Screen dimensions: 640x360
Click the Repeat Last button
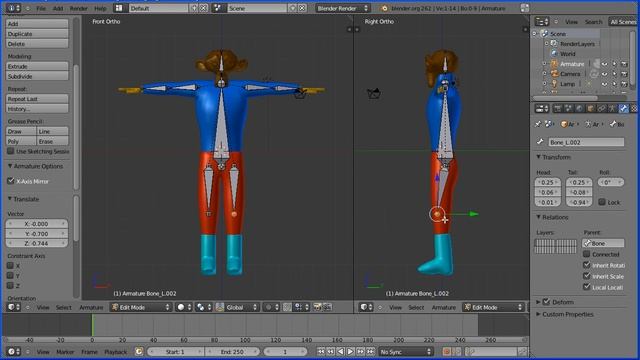click(x=37, y=99)
